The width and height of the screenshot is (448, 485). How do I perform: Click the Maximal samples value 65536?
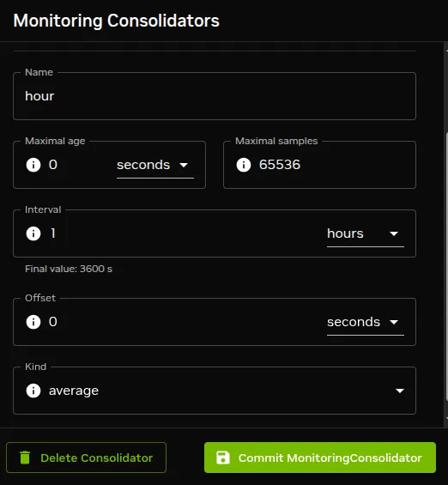pos(280,165)
